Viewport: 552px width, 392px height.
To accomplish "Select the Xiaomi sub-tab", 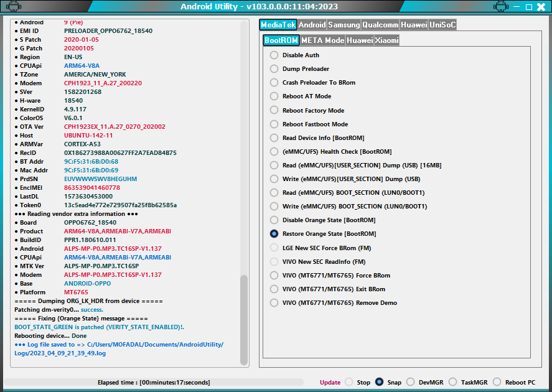I will tap(386, 40).
